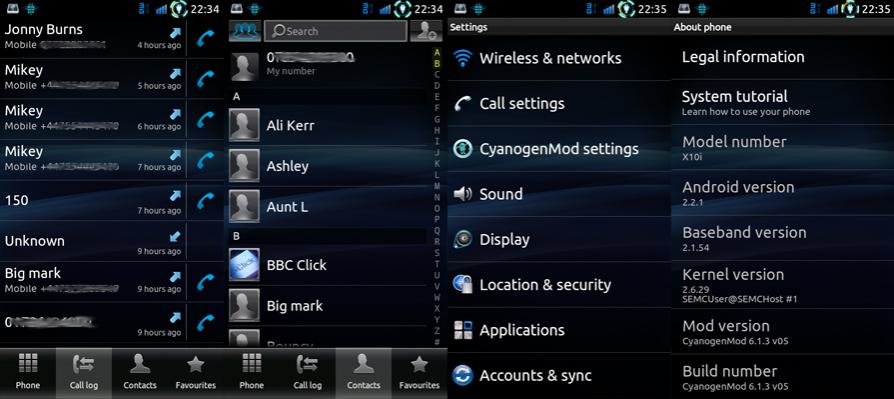This screenshot has height=399, width=894.
Task: Open Location & security settings
Action: 559,284
